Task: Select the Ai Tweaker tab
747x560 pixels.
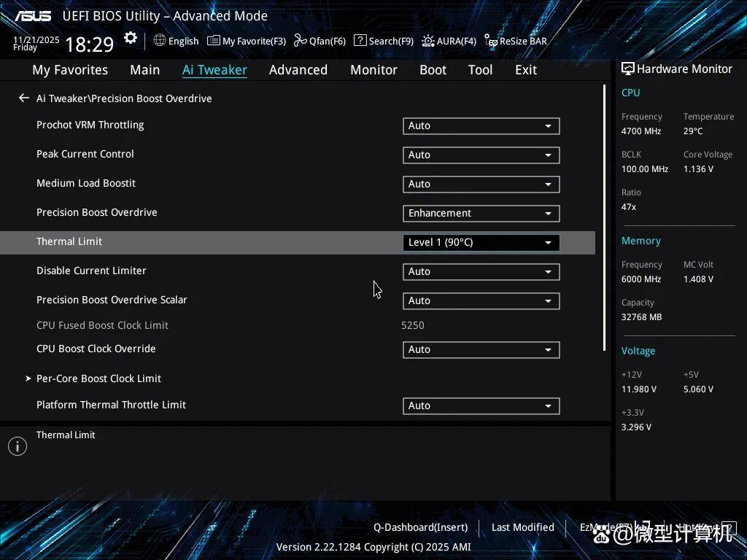Action: tap(214, 70)
